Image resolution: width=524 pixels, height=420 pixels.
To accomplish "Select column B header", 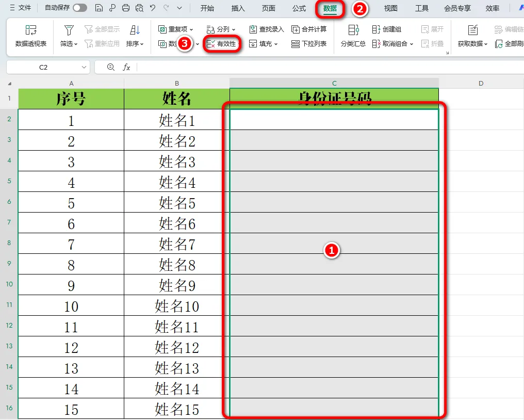I will 177,83.
